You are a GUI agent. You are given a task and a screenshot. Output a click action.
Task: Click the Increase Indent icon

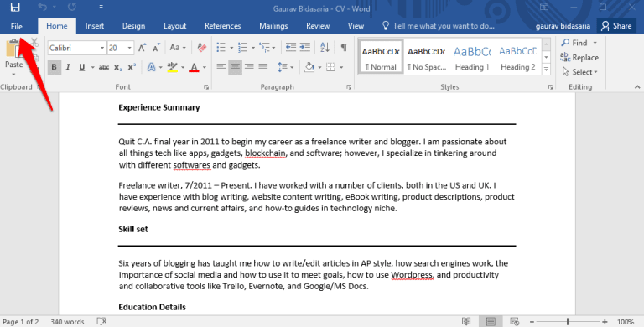304,48
